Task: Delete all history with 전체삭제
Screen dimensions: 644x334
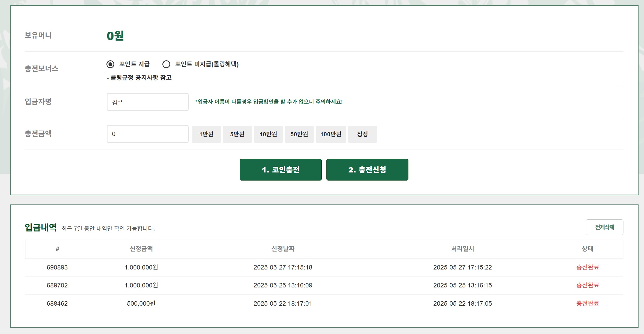Action: [604, 227]
